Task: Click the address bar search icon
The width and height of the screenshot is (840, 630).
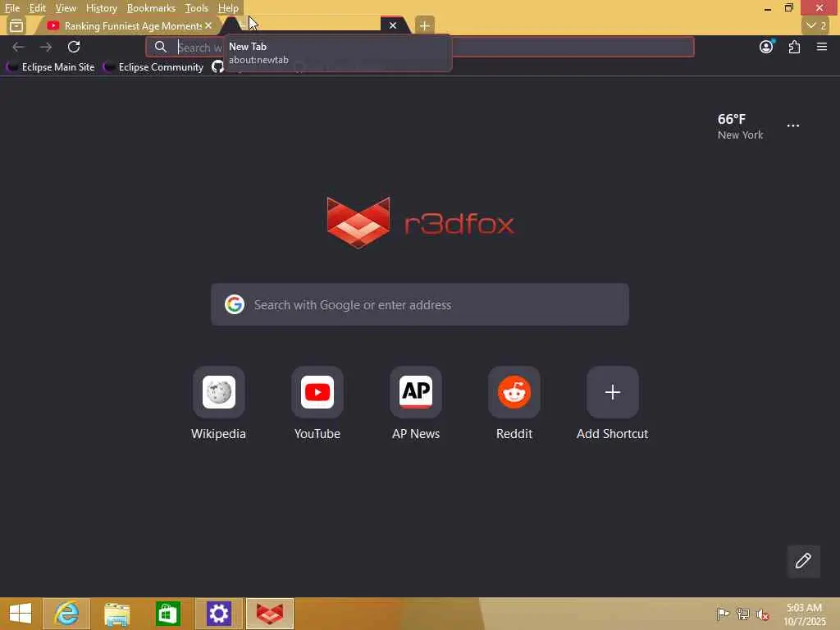Action: coord(160,47)
